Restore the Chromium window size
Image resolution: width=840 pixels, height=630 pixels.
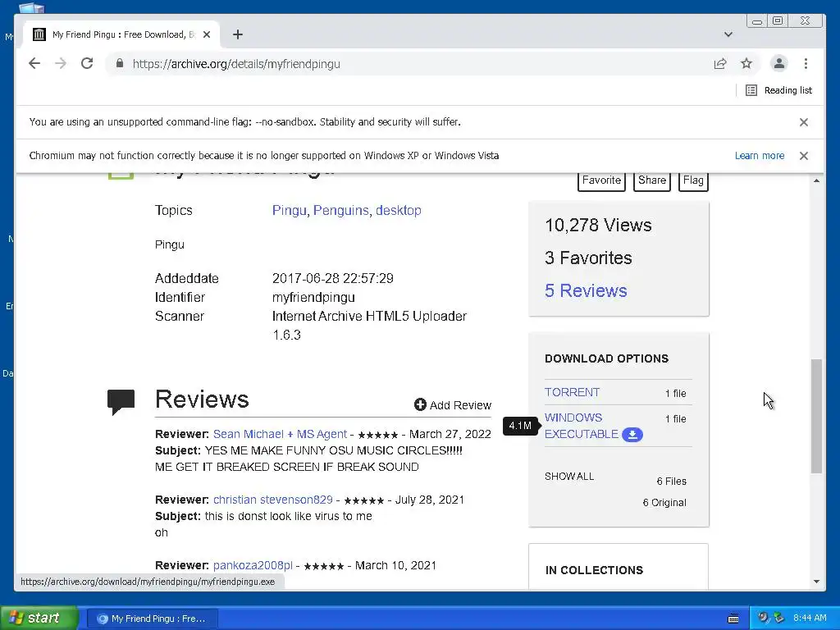pos(778,21)
